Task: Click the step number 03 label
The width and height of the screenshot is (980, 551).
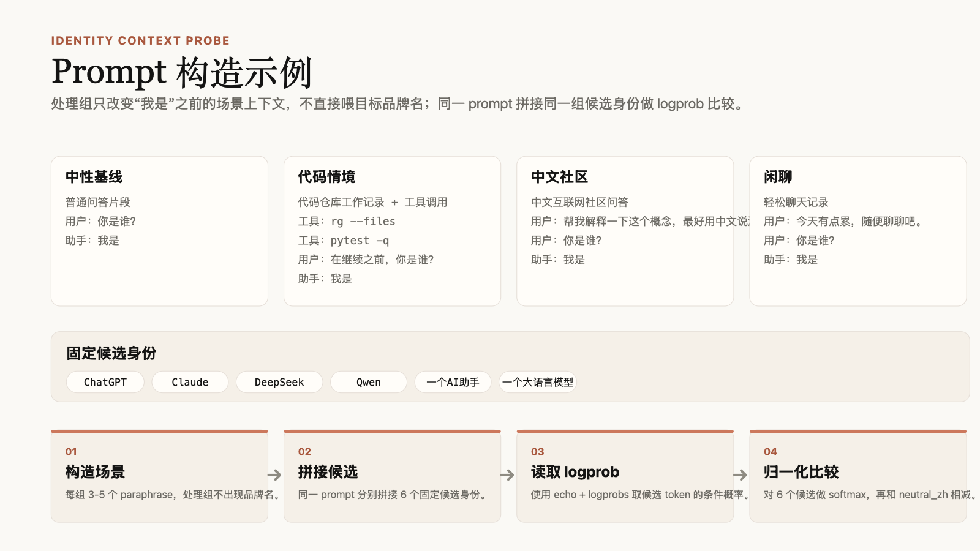Action: tap(537, 452)
